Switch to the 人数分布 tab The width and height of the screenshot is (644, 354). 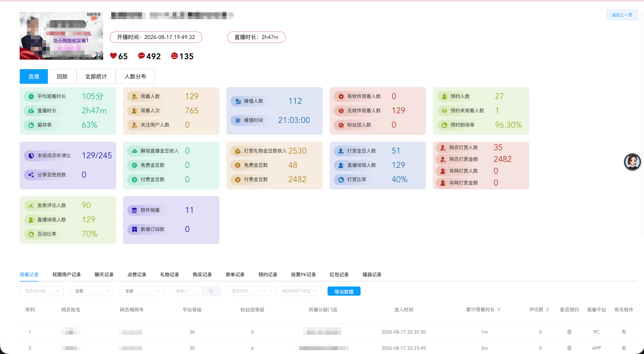135,76
